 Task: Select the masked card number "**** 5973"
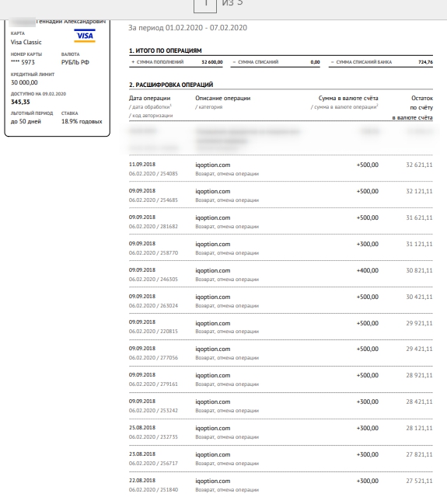(23, 62)
